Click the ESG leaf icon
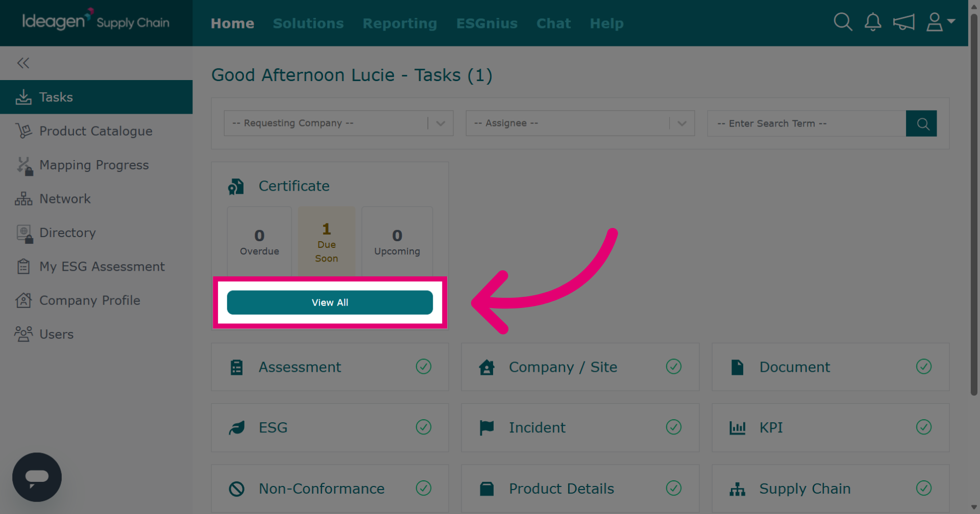This screenshot has height=514, width=980. pyautogui.click(x=236, y=428)
